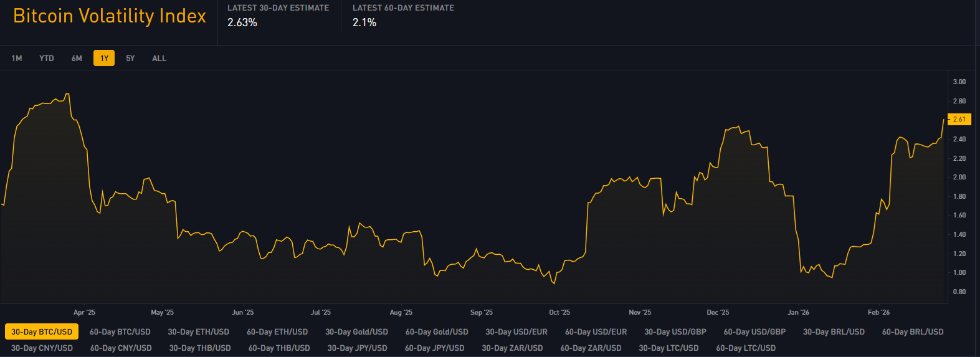Screen dimensions: 980x357
Task: Display 30-Day Gold/USD volatility
Action: click(356, 332)
